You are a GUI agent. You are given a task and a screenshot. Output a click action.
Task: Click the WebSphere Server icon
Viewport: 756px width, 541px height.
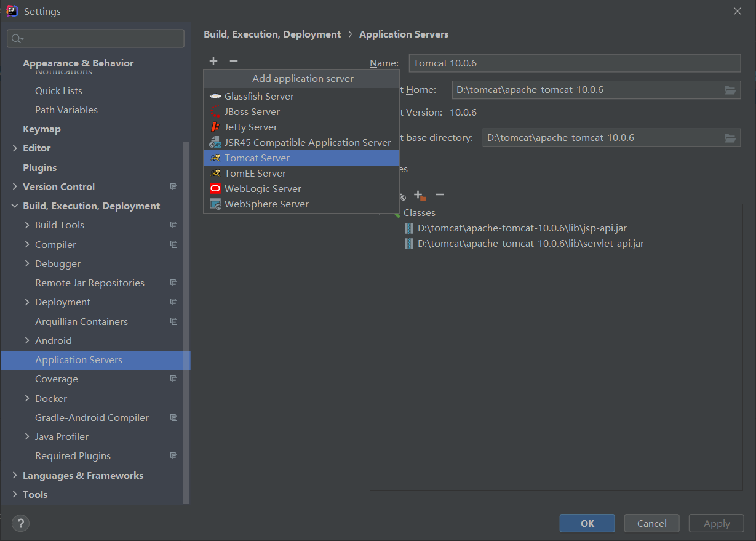click(215, 204)
